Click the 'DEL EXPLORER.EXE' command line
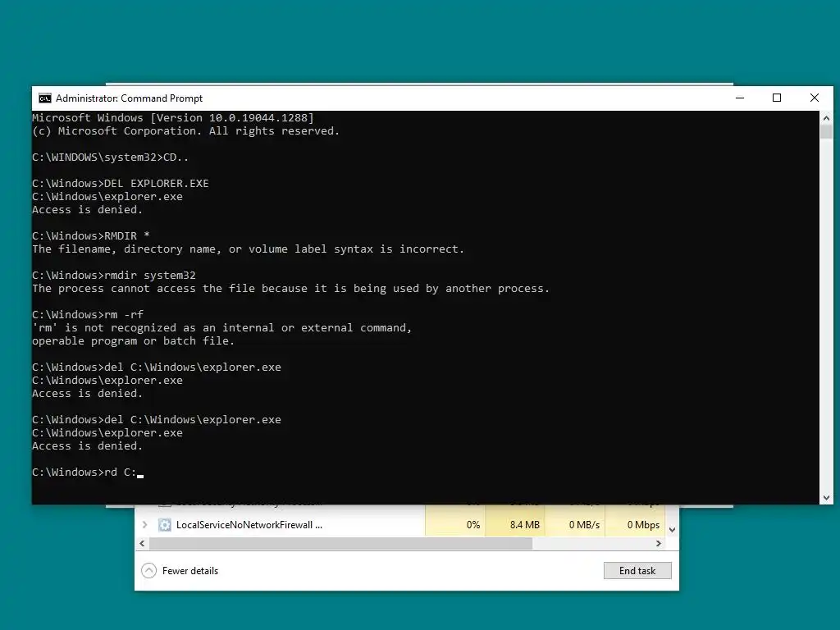The height and width of the screenshot is (630, 840). 121,183
